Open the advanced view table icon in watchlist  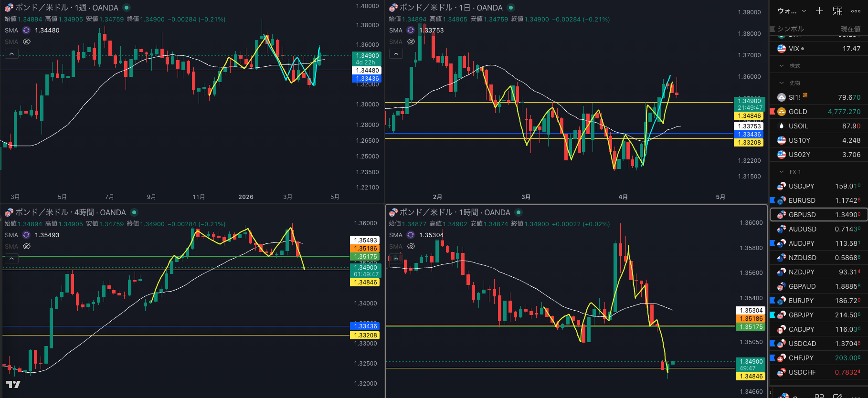[837, 10]
